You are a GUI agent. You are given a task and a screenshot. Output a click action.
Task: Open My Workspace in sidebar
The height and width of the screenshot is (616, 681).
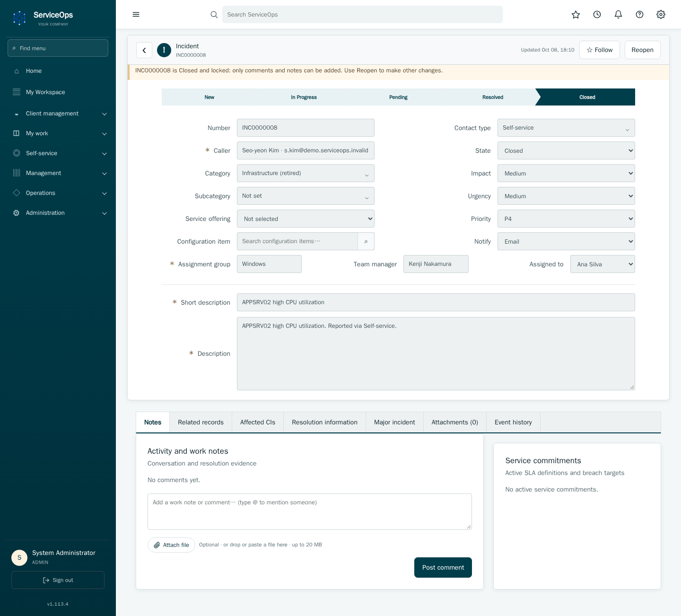point(58,92)
